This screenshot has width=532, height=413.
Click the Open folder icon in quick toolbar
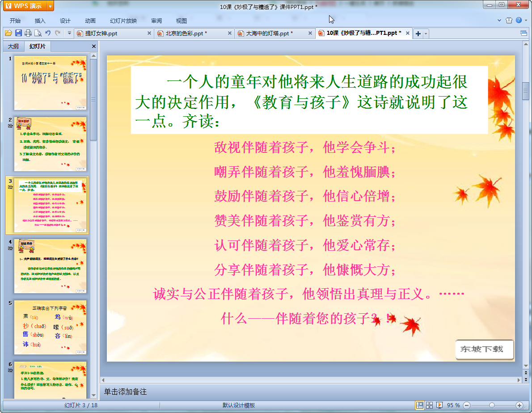pyautogui.click(x=8, y=33)
